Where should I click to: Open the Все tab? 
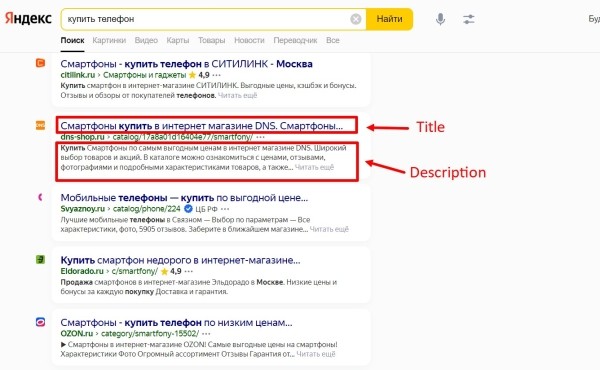333,41
